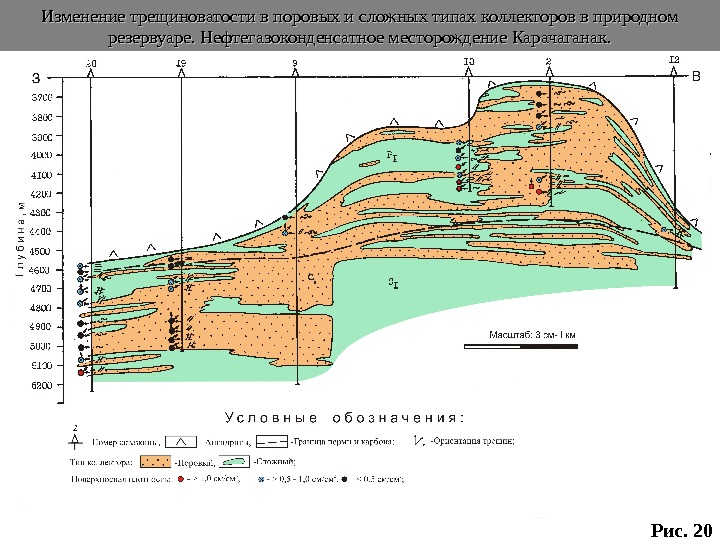Screen dimensions: 720x540
Task: Click the east label 'В' on the profile
Action: (x=696, y=76)
